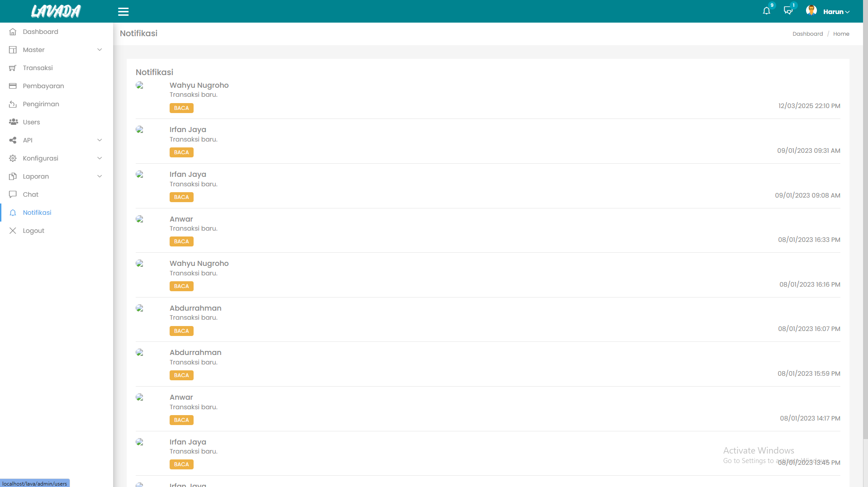Viewport: 868px width, 487px height.
Task: Click the Home breadcrumb link
Action: click(x=841, y=34)
